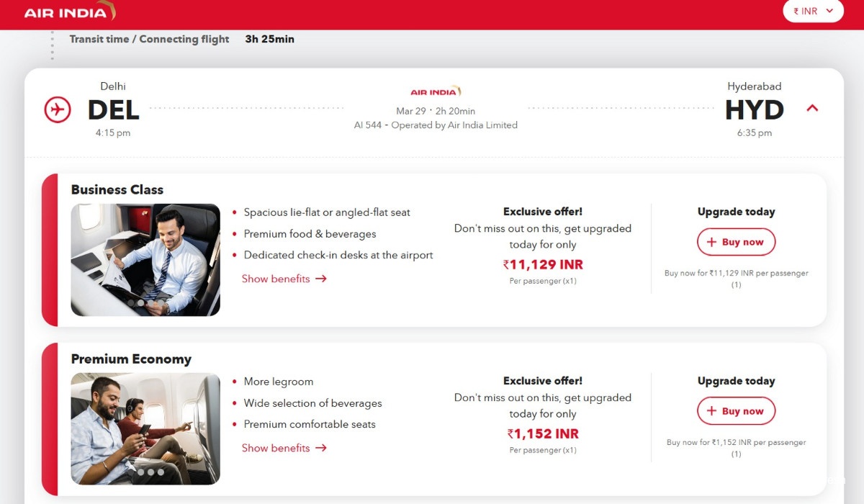
Task: Click the DEL airport code
Action: point(113,110)
